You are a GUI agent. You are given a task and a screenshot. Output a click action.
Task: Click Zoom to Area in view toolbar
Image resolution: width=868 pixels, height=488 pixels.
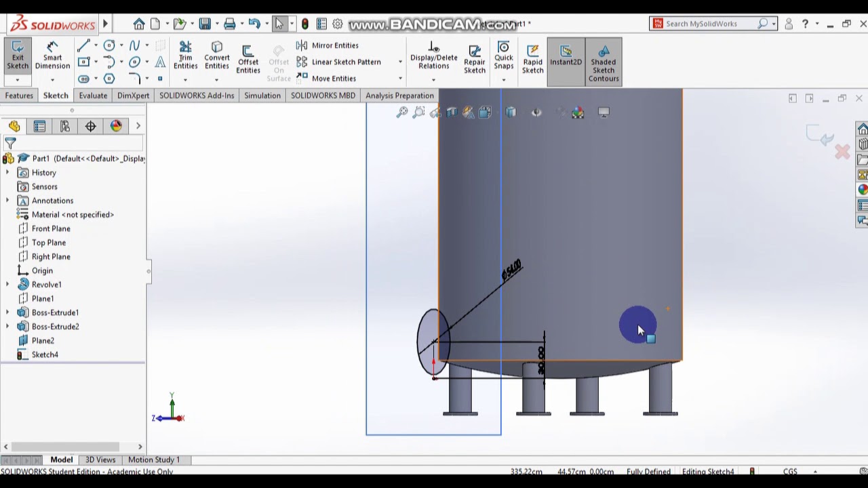click(418, 113)
